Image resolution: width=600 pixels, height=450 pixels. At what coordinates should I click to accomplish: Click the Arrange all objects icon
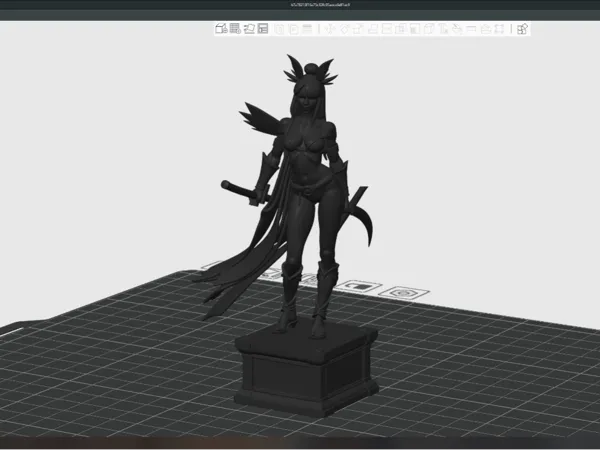[x=263, y=29]
